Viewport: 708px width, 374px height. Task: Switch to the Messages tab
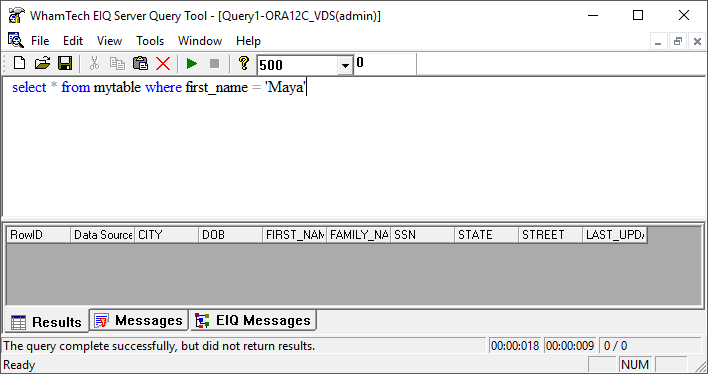[139, 321]
